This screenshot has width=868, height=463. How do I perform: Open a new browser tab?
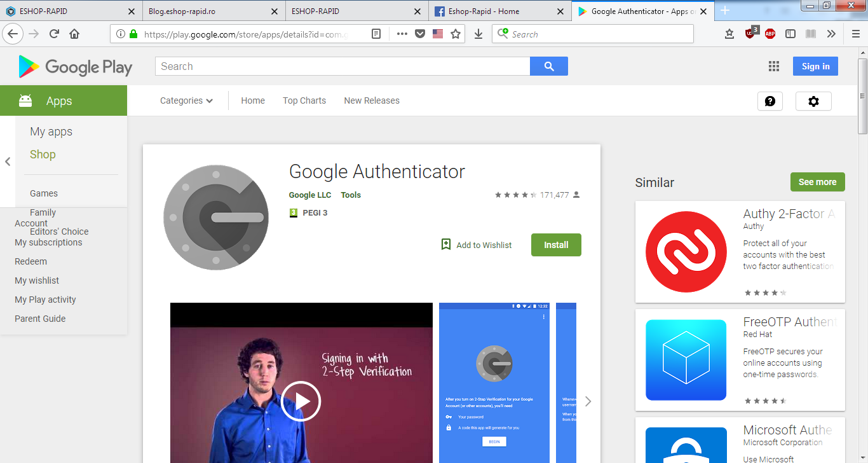[x=725, y=11]
